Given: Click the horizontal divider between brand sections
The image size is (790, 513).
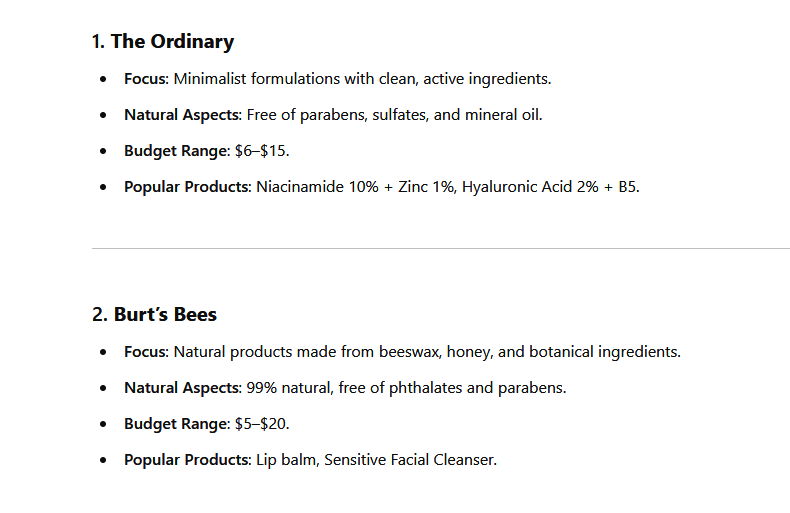Looking at the screenshot, I should 440,248.
